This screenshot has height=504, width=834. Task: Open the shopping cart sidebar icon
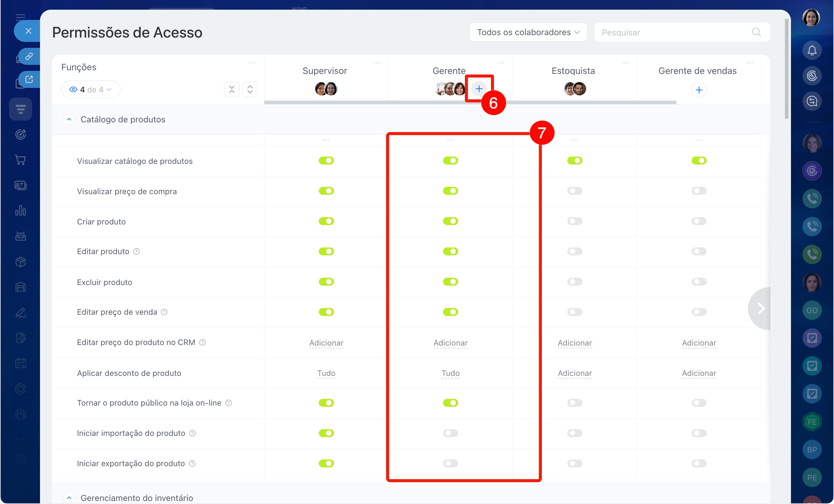pos(21,160)
